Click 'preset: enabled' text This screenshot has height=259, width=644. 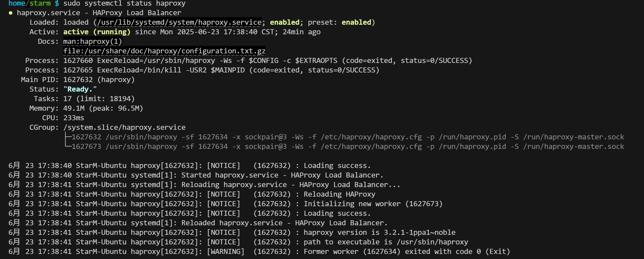tap(339, 22)
